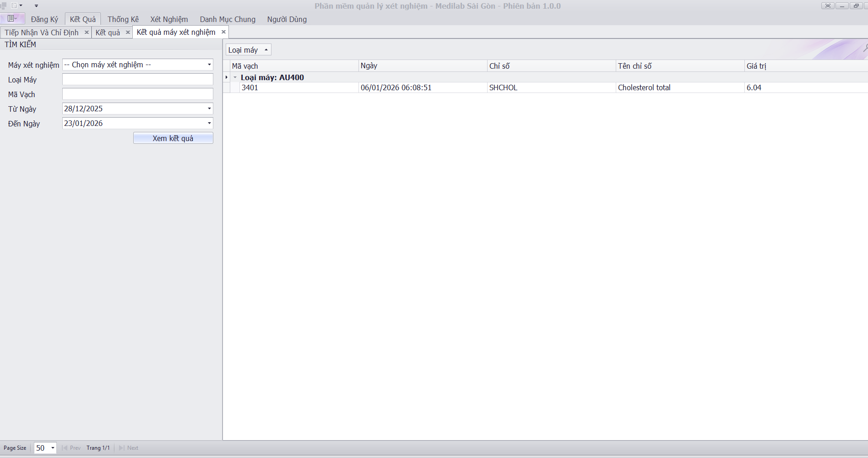
Task: Click the magnifier search icon above grid
Action: tap(865, 48)
